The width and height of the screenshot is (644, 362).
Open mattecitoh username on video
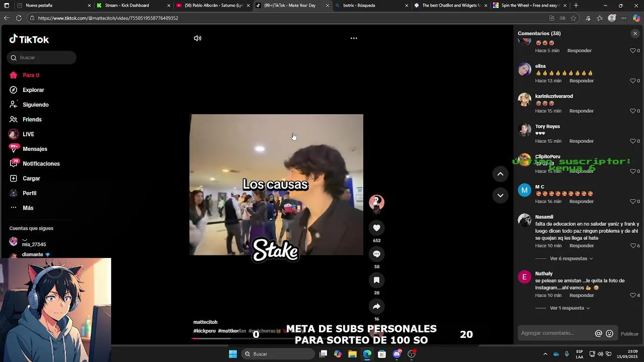pyautogui.click(x=205, y=322)
